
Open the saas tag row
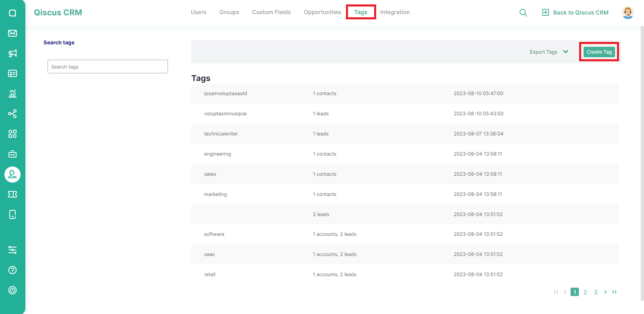tap(404, 254)
